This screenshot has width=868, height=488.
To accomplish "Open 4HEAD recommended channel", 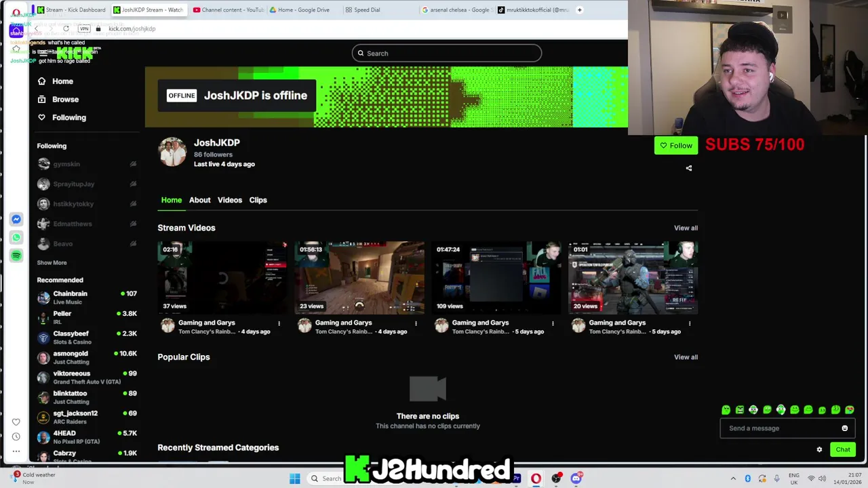I will pos(87,436).
